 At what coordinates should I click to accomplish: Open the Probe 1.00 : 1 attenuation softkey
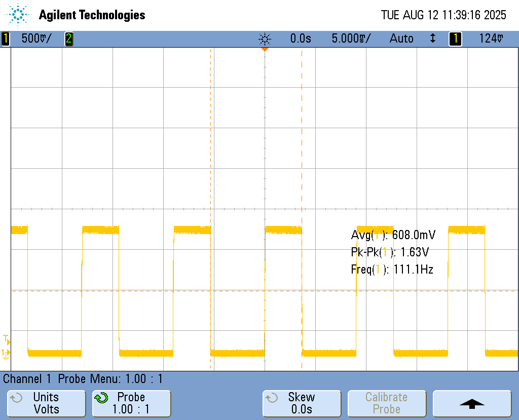pyautogui.click(x=131, y=403)
